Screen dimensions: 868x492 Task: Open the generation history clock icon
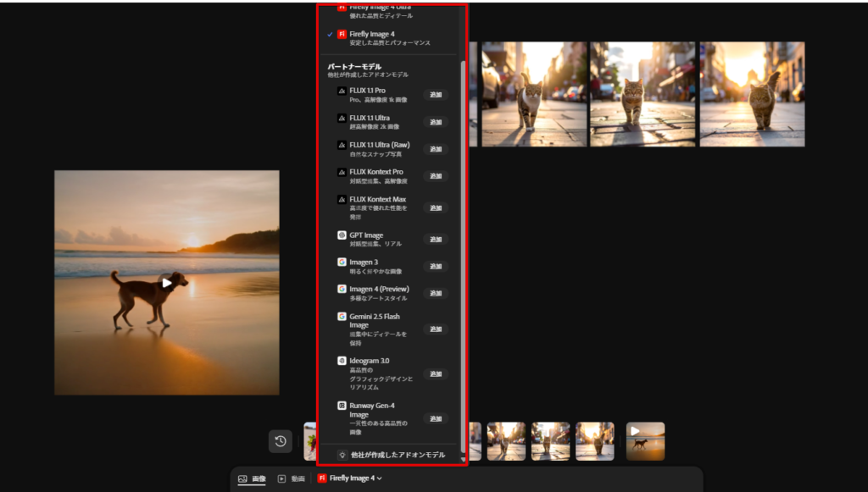(x=280, y=441)
